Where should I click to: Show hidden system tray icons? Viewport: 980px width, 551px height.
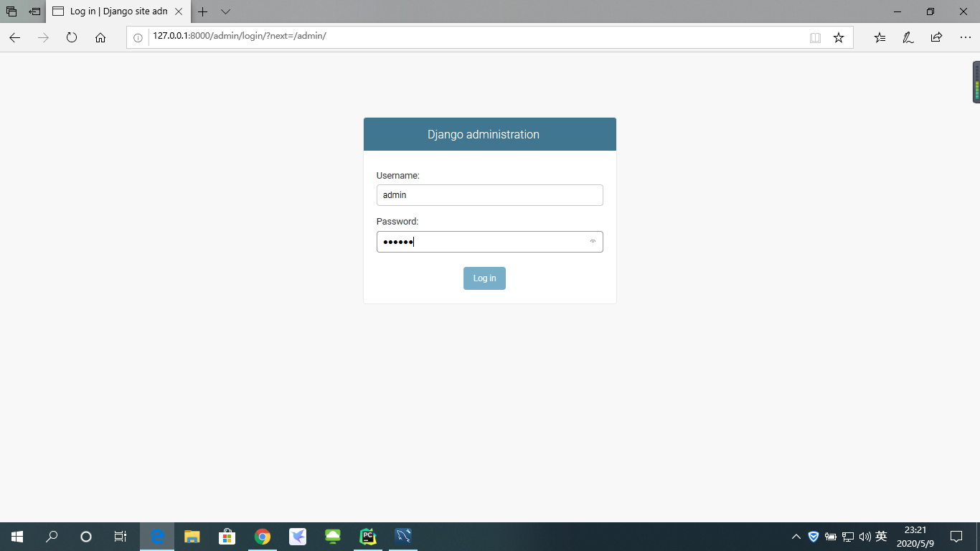pos(796,537)
